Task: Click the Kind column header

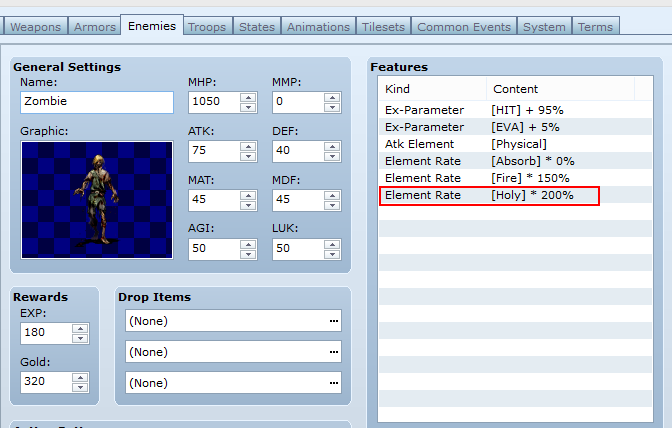Action: pos(432,89)
